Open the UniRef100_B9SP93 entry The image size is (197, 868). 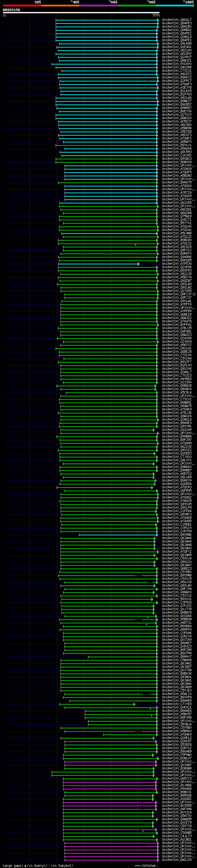pyautogui.click(x=177, y=271)
